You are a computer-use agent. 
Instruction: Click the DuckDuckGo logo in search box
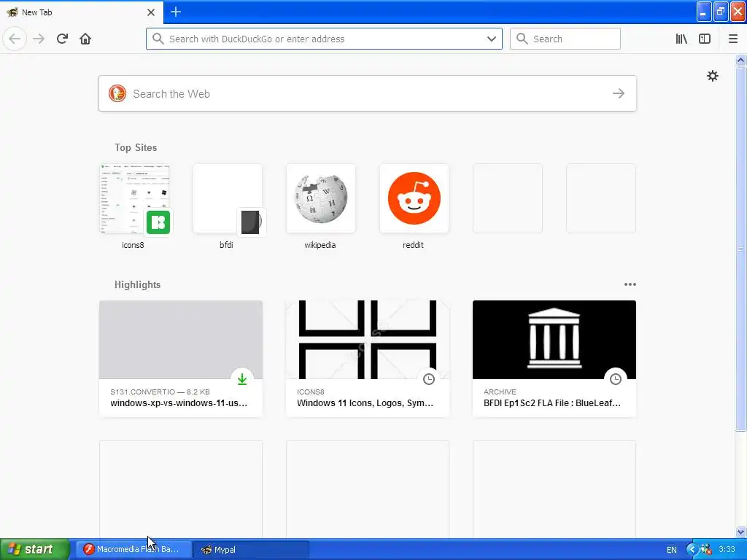[x=117, y=93]
